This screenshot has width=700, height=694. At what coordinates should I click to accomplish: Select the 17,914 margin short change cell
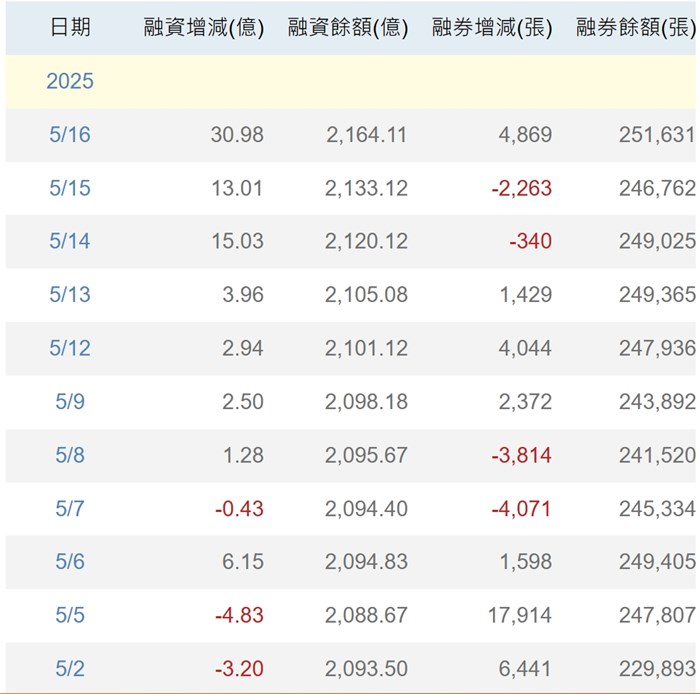pos(519,615)
